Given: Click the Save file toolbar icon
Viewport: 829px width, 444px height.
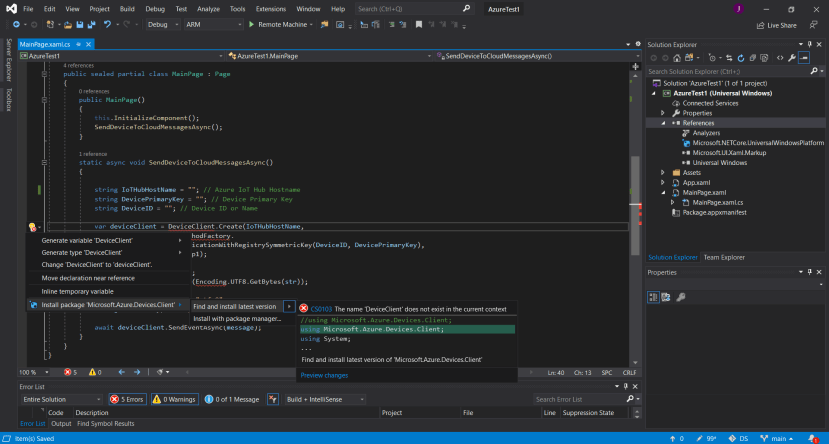Looking at the screenshot, I should pos(80,24).
